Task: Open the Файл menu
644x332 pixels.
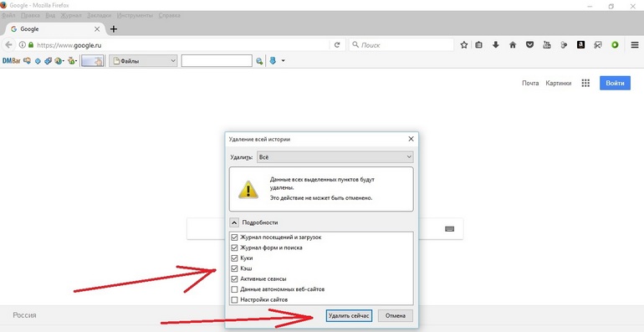Action: coord(8,16)
